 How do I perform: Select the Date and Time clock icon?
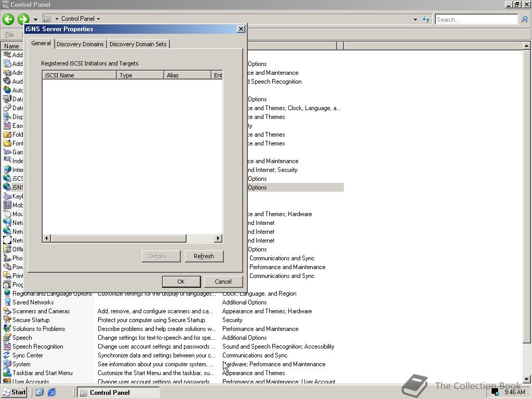(x=7, y=108)
